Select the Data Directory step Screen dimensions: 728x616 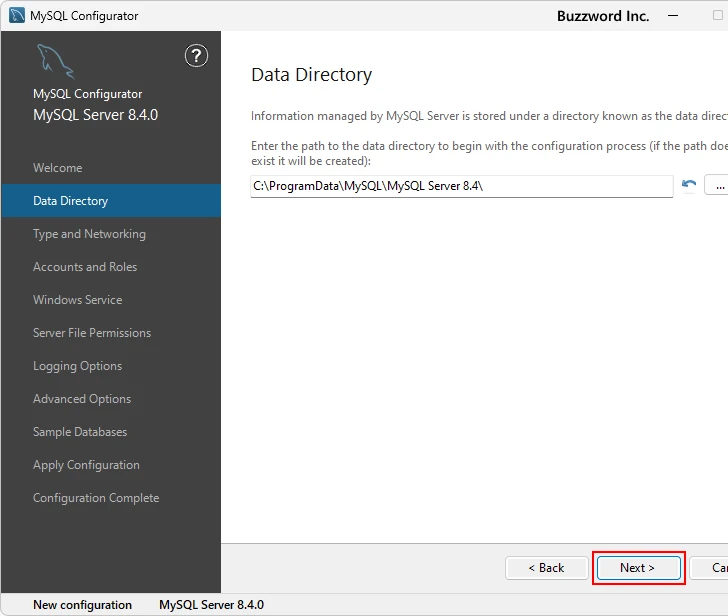click(x=111, y=201)
